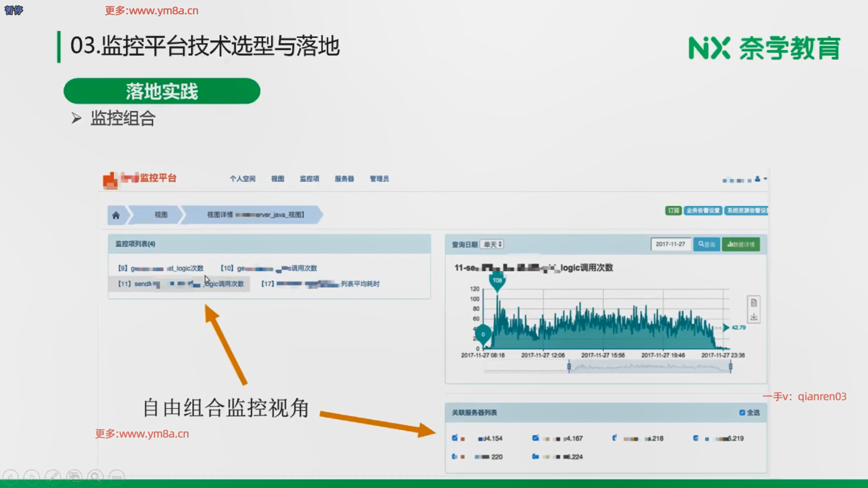Click the previous slide arrow icon
The height and width of the screenshot is (488, 868).
11,477
